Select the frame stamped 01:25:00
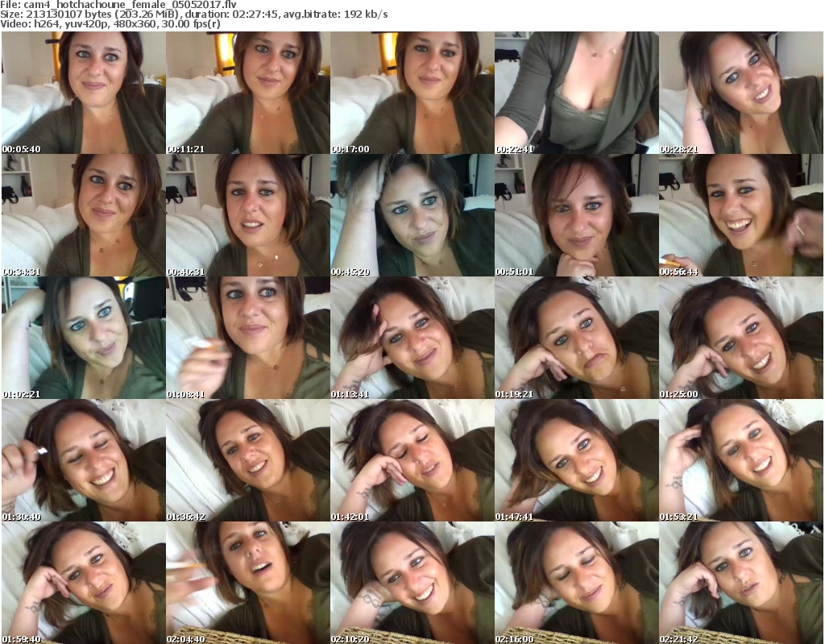 point(740,338)
